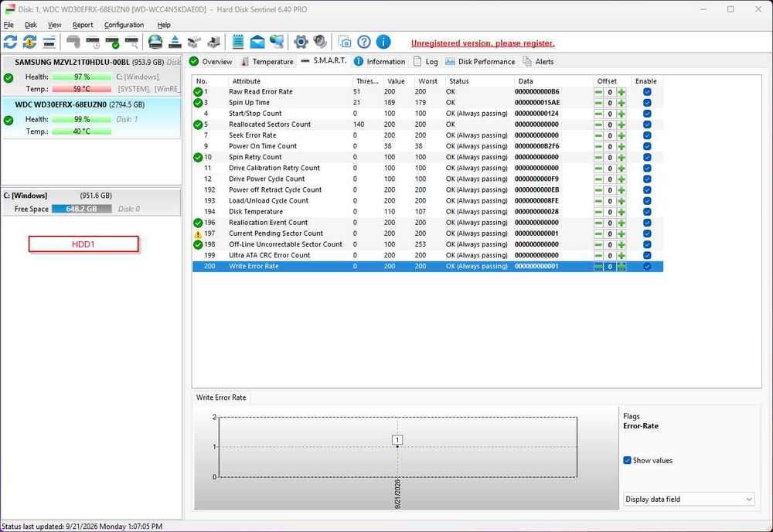Click the camera screenshot capture icon
This screenshot has width=773, height=532.
point(345,42)
